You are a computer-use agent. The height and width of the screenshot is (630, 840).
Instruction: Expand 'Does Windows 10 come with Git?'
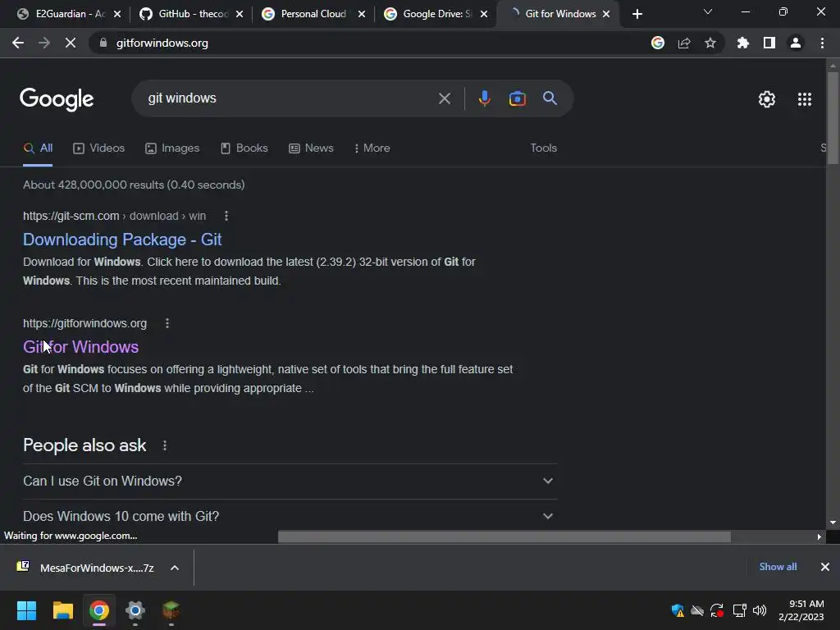tap(290, 517)
